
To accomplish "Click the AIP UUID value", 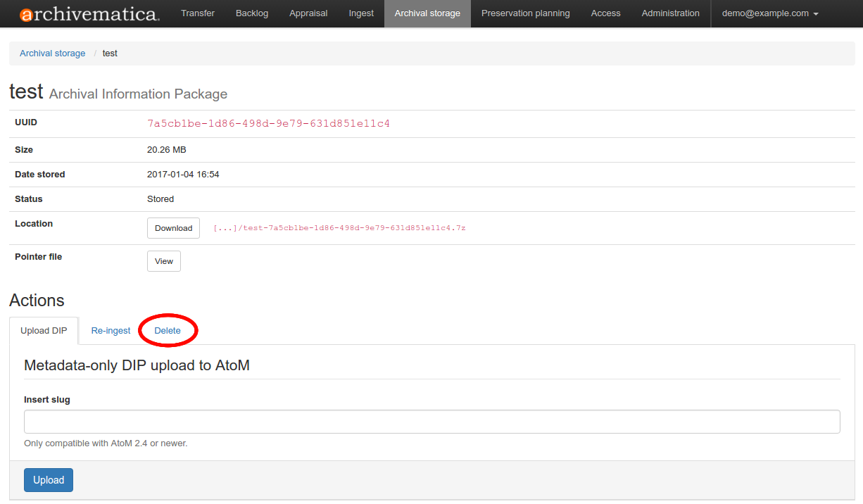I will (268, 124).
